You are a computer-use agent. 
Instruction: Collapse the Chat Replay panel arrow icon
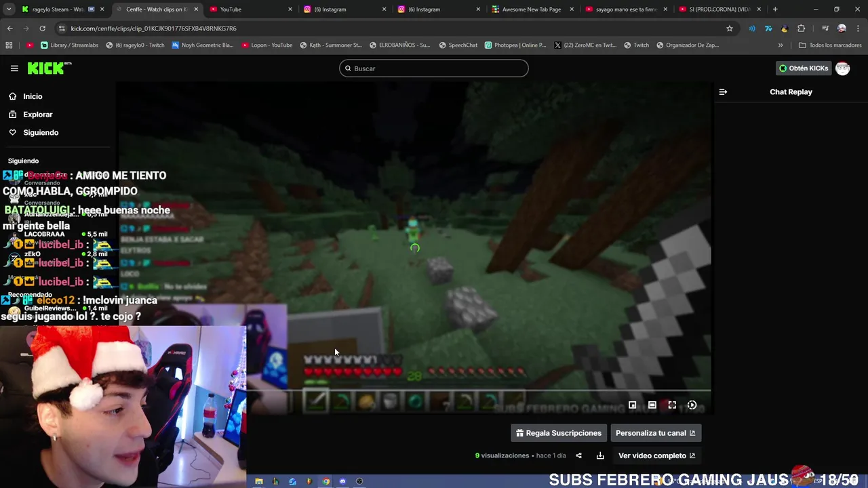pyautogui.click(x=723, y=91)
